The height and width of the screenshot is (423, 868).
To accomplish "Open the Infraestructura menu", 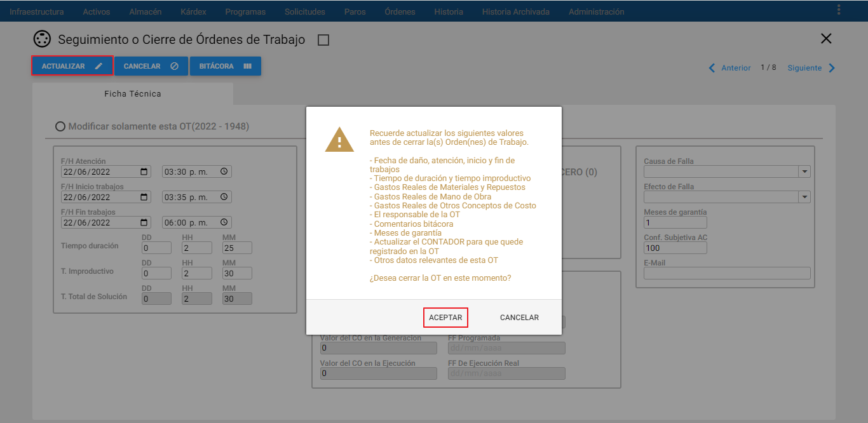I will 37,11.
